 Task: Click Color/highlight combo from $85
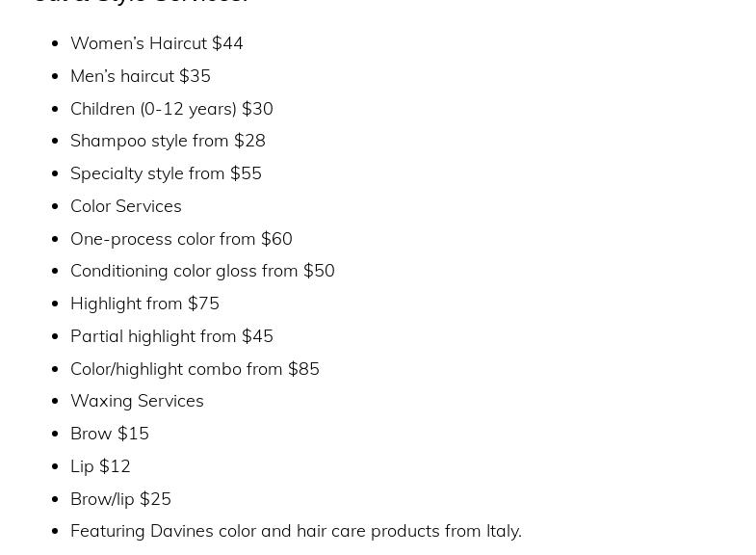tap(195, 368)
